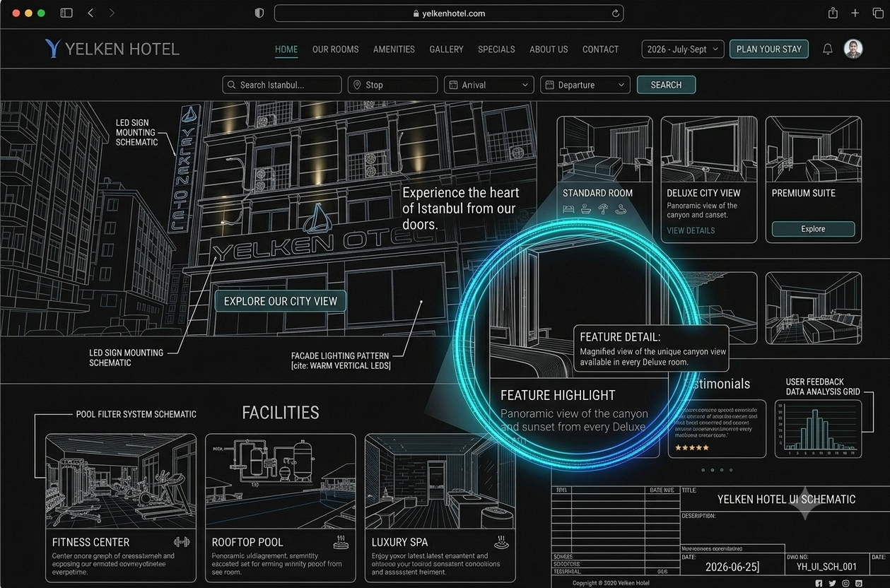Click the PLAN YOUR STAY button
The width and height of the screenshot is (890, 588).
[x=769, y=49]
